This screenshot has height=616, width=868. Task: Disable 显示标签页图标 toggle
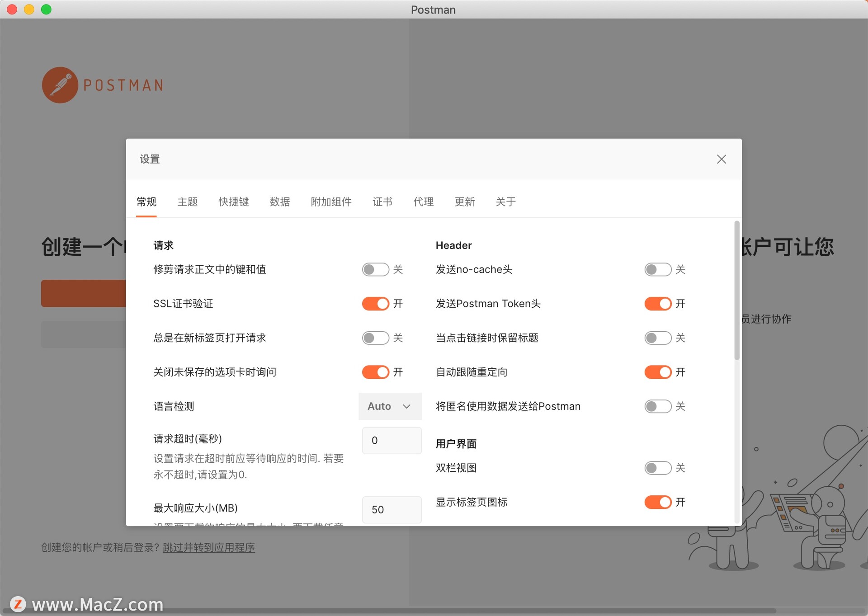pos(658,502)
